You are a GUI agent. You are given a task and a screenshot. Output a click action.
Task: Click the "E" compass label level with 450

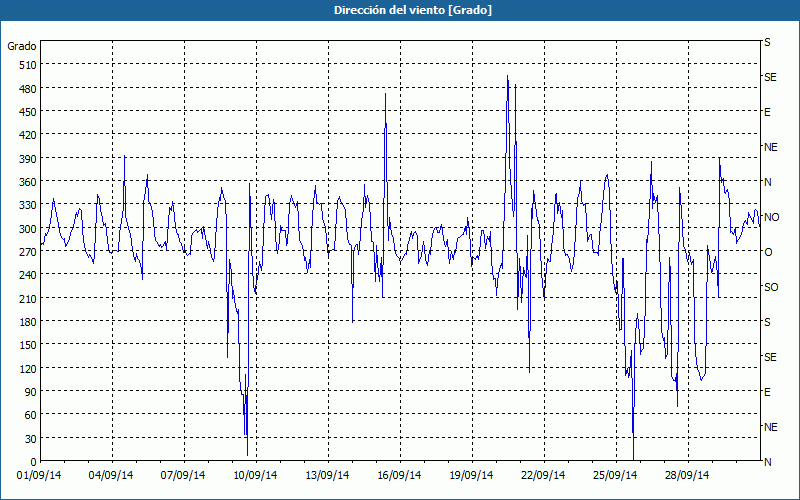767,112
